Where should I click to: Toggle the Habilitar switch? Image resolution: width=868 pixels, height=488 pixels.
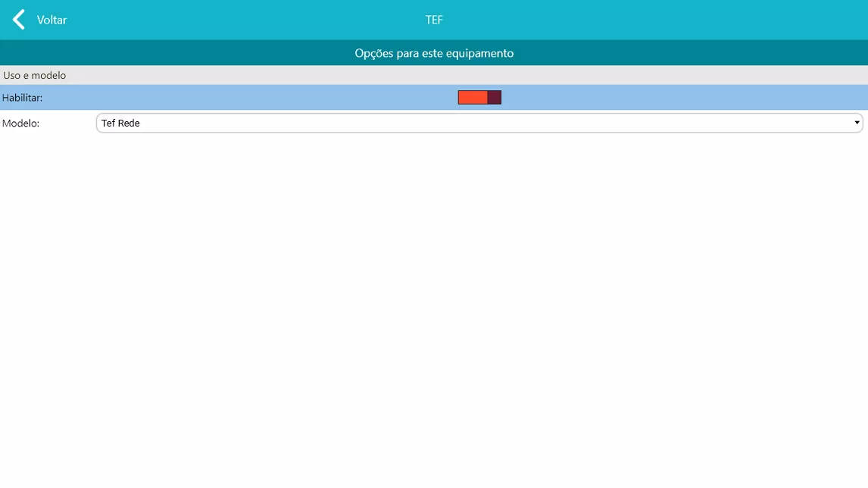pos(479,98)
